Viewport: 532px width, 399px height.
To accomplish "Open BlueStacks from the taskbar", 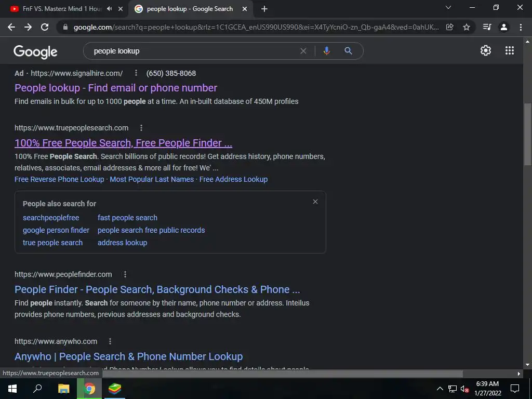I will coord(115,389).
